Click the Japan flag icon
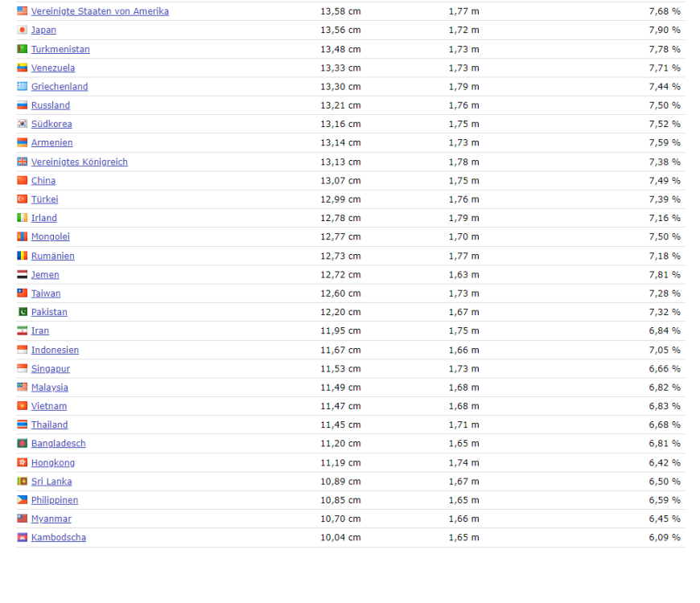Image resolution: width=700 pixels, height=603 pixels. pos(23,30)
